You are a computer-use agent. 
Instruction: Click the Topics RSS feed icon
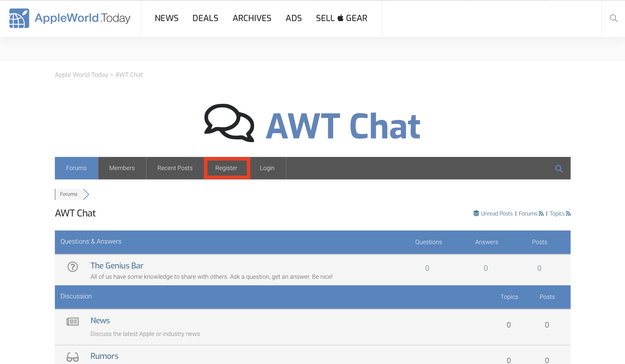[568, 213]
